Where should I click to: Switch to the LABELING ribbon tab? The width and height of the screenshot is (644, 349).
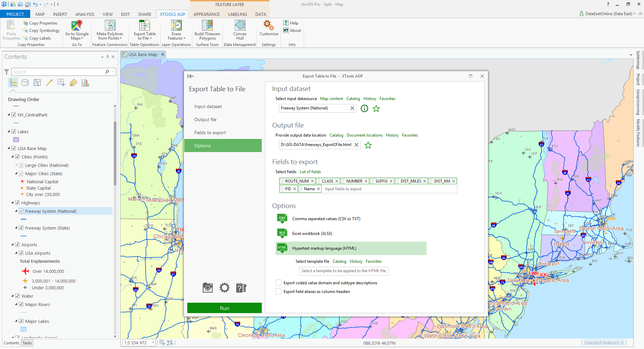[237, 14]
